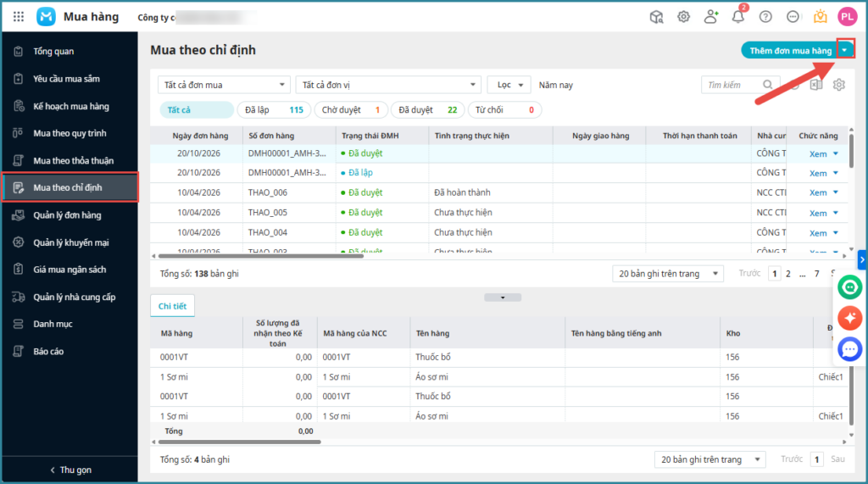Screen dimensions: 868x484
Task: Open the header settings gear icon
Action: pyautogui.click(x=683, y=17)
